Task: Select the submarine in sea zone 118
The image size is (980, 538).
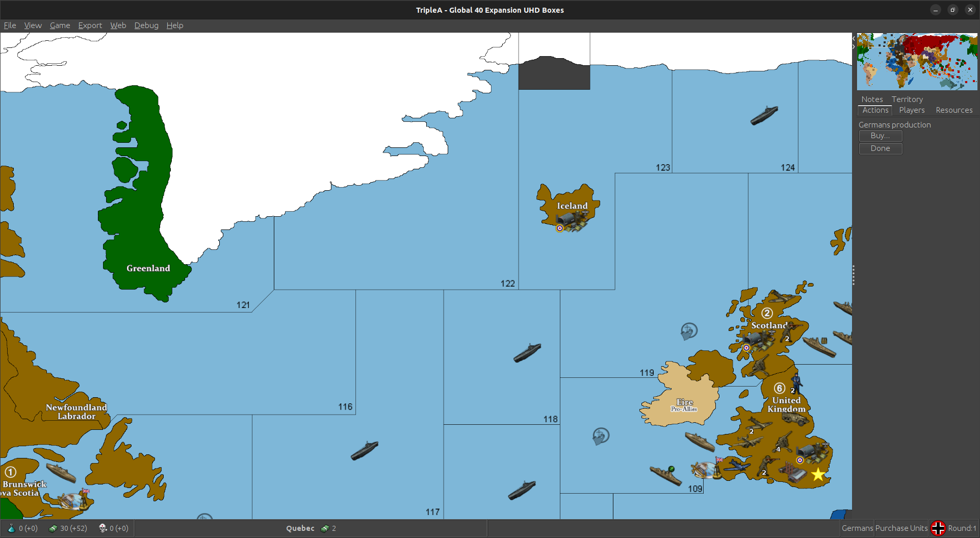Action: [527, 353]
